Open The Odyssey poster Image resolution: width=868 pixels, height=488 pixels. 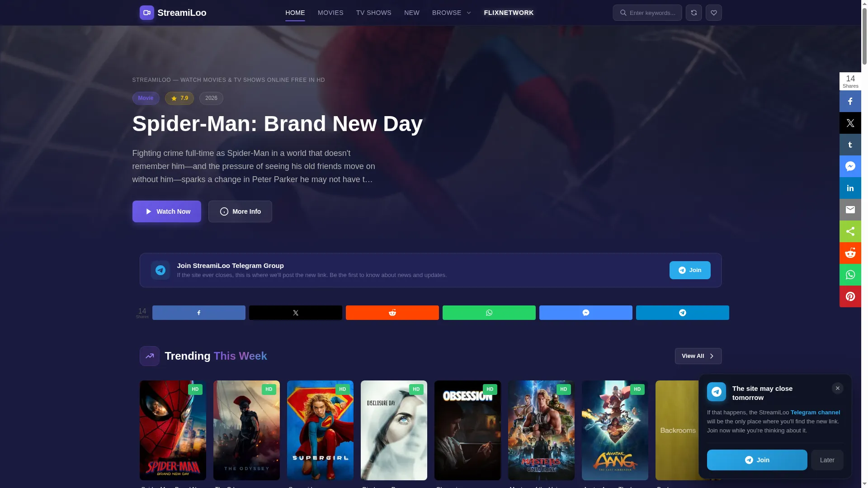click(x=246, y=430)
